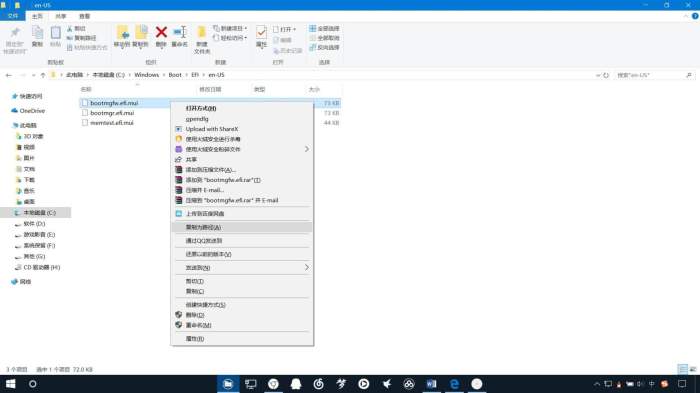The height and width of the screenshot is (393, 700).
Task: Open the New item dropdown in ribbon
Action: 230,29
